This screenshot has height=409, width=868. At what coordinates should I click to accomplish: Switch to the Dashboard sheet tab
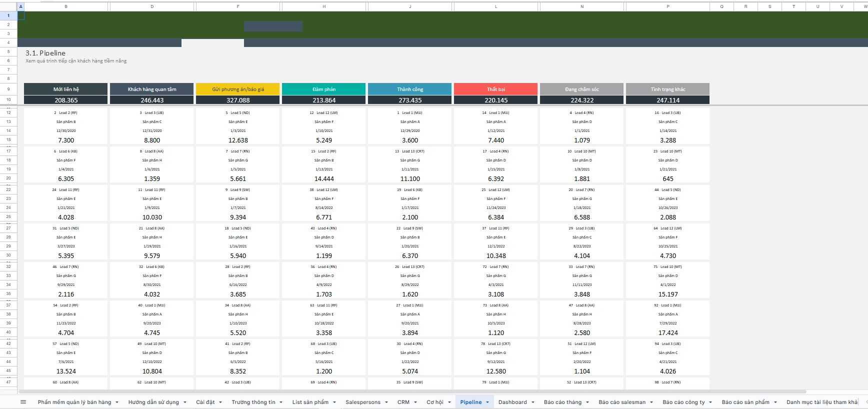click(x=512, y=402)
